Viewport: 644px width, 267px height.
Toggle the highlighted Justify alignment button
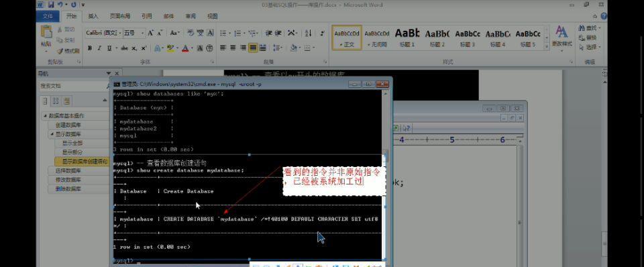(253, 48)
